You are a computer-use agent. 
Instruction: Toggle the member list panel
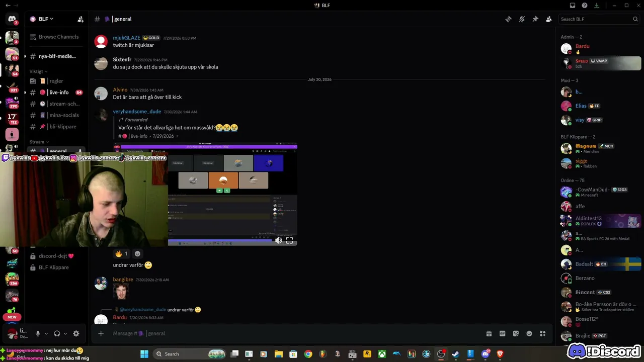point(548,19)
